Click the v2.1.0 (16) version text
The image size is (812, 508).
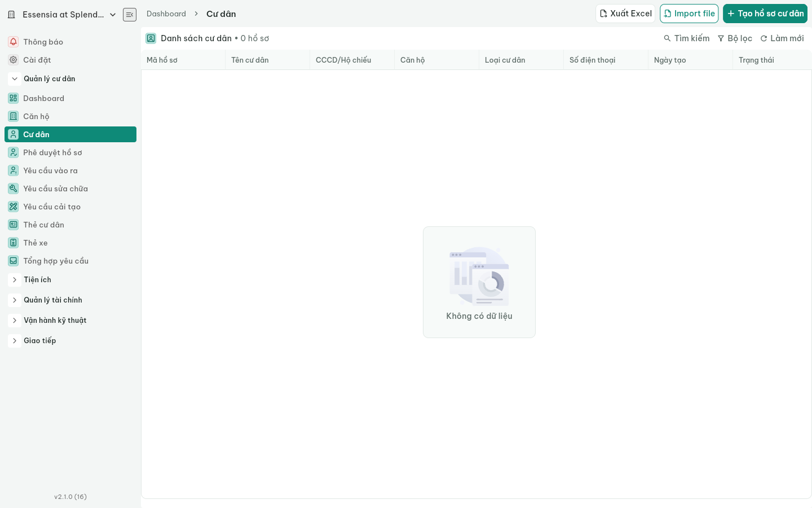tap(70, 497)
